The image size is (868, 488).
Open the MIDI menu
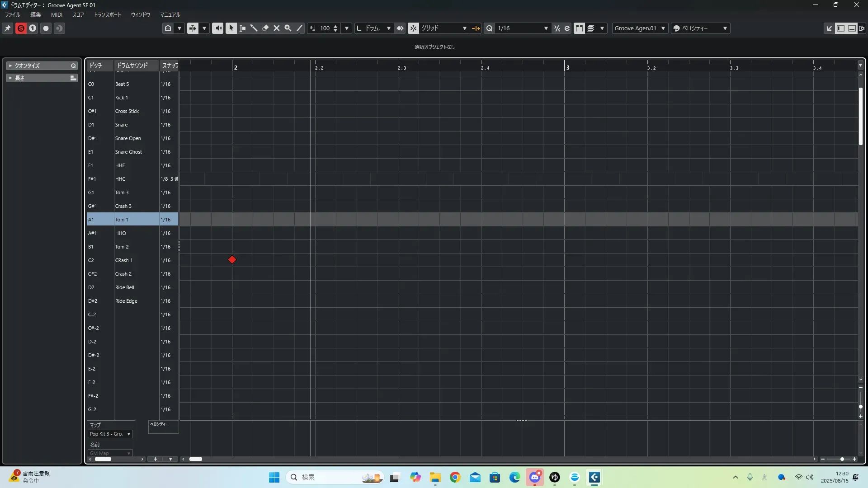pos(57,15)
